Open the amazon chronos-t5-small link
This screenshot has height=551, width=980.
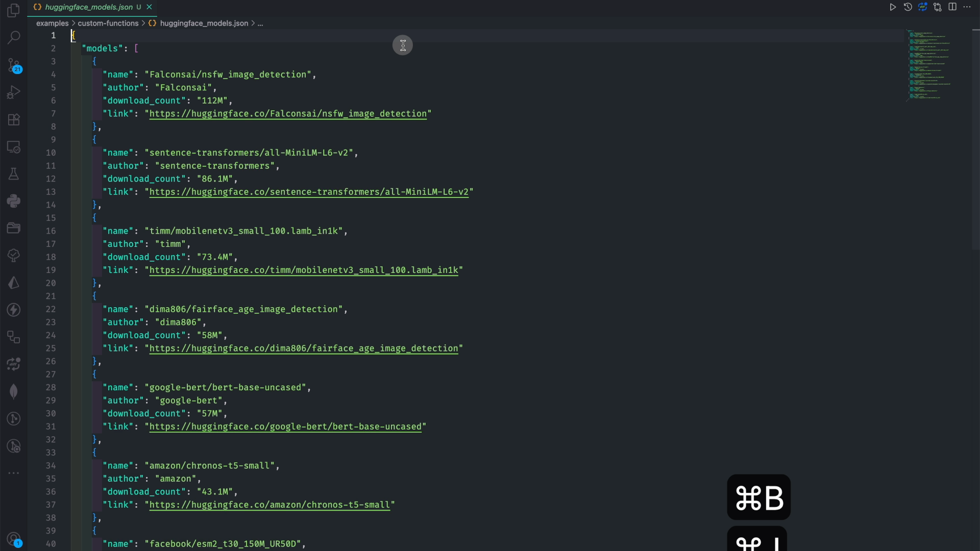pos(269,505)
